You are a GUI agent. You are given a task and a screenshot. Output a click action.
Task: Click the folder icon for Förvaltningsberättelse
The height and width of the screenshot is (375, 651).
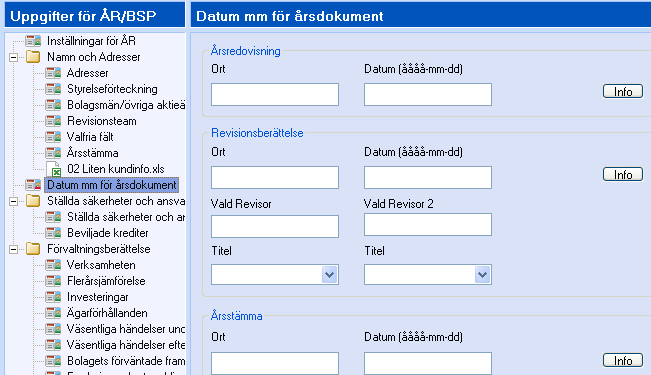33,249
